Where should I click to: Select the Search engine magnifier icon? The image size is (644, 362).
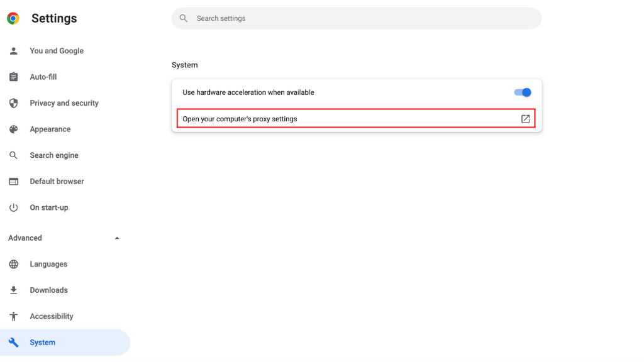pyautogui.click(x=13, y=155)
